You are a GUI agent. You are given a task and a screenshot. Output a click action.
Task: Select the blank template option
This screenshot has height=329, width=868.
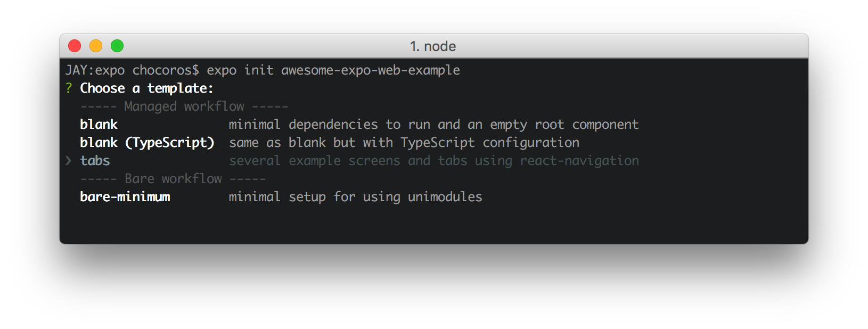click(x=99, y=125)
